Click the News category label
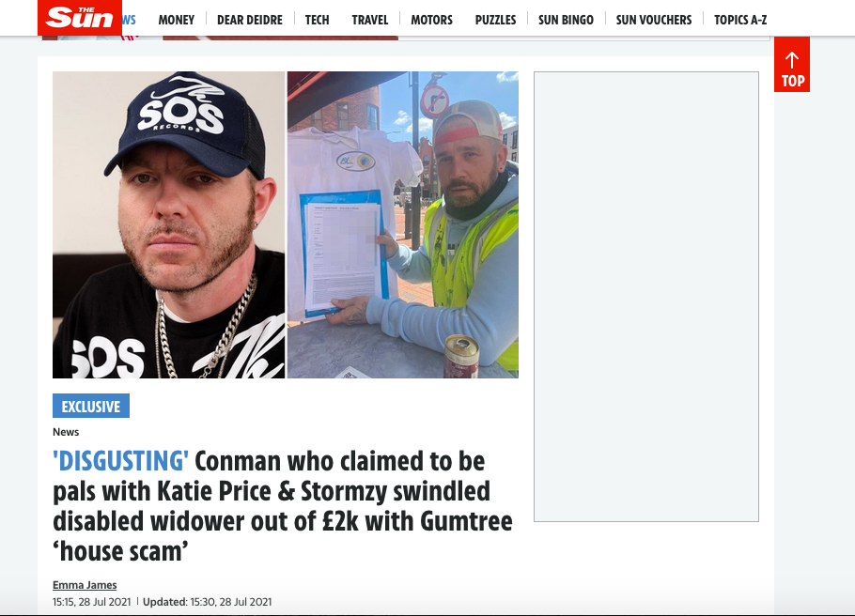This screenshot has height=616, width=855. [x=66, y=432]
